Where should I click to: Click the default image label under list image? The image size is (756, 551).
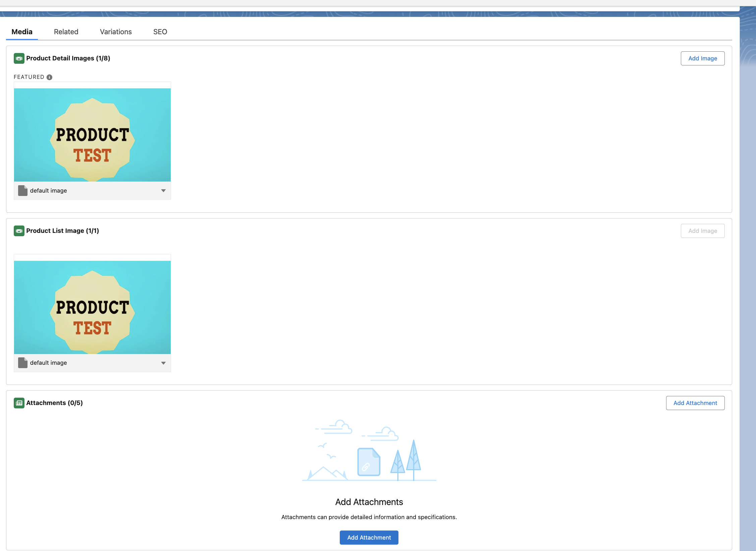[48, 363]
